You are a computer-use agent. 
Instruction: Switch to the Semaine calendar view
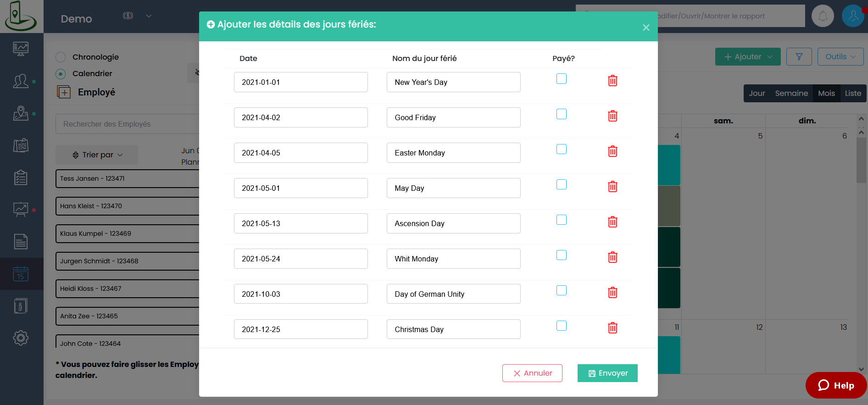(x=791, y=94)
